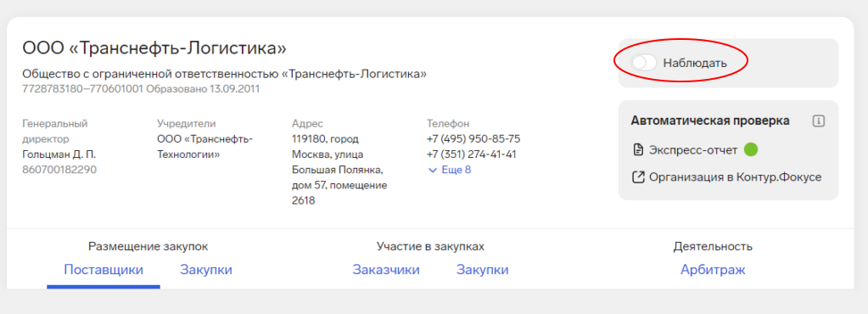Click phone number +7 (495) 950-85-75

point(473,138)
